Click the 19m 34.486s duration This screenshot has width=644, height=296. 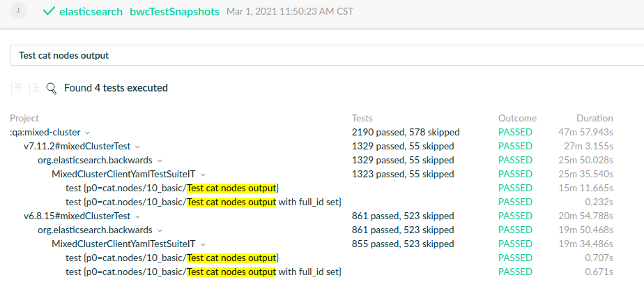585,244
